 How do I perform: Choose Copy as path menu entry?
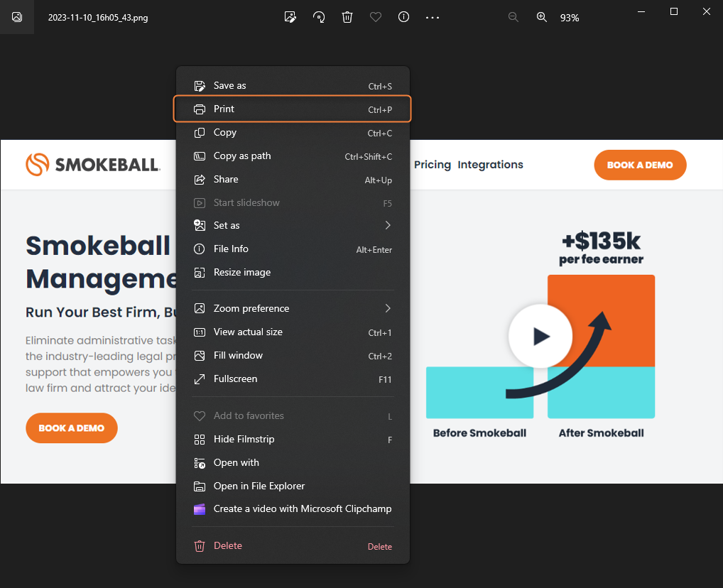click(293, 156)
